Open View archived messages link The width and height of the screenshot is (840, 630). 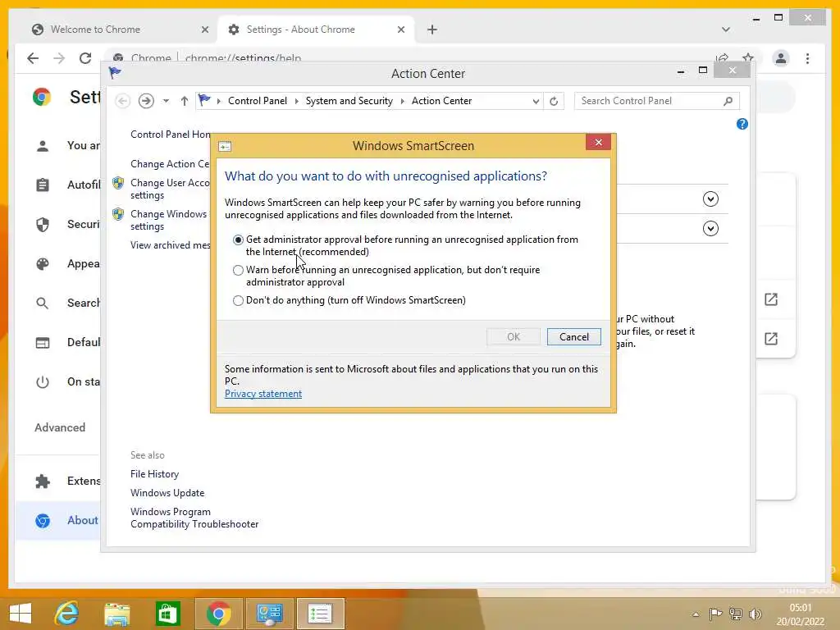pos(170,244)
